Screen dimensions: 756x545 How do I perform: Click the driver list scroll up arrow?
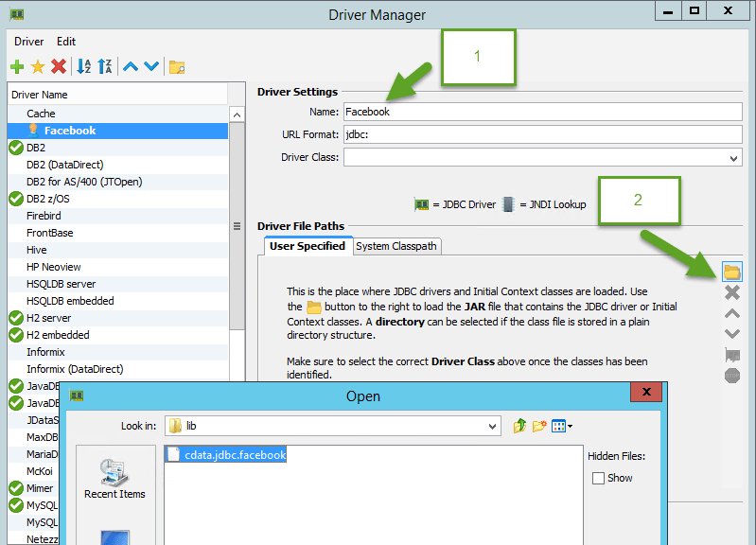click(x=237, y=114)
